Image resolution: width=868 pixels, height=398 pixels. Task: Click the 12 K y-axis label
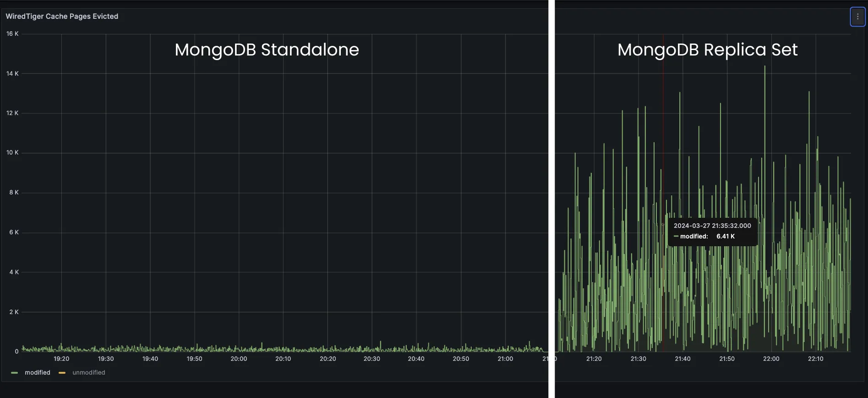pos(12,113)
